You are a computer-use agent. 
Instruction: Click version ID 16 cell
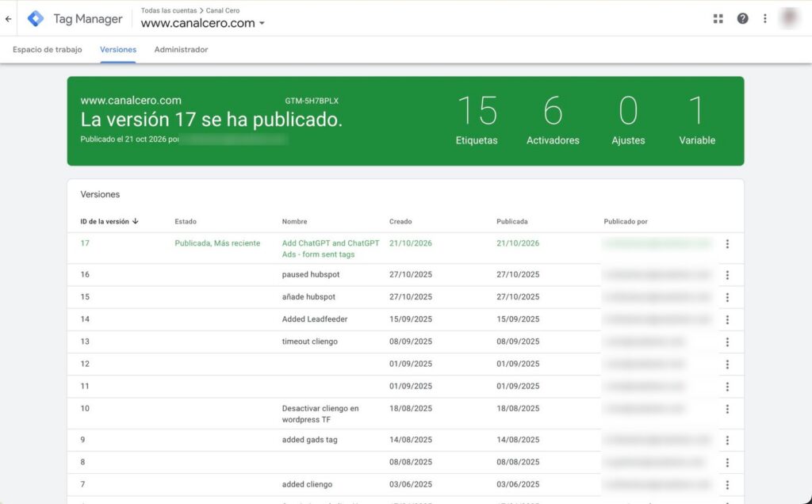(85, 275)
